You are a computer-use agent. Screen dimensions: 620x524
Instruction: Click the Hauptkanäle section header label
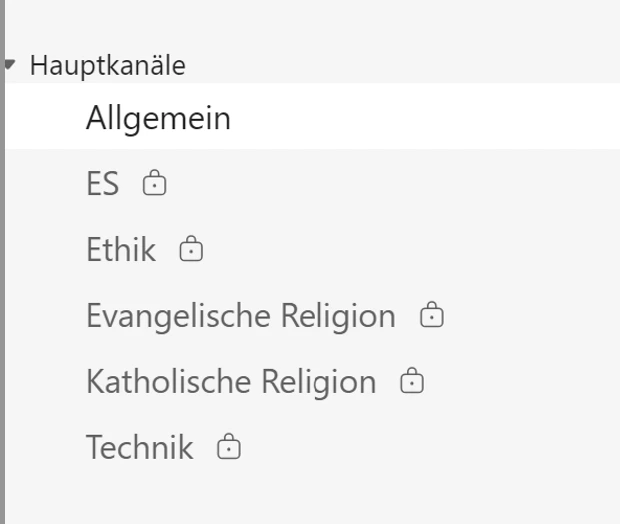(107, 66)
